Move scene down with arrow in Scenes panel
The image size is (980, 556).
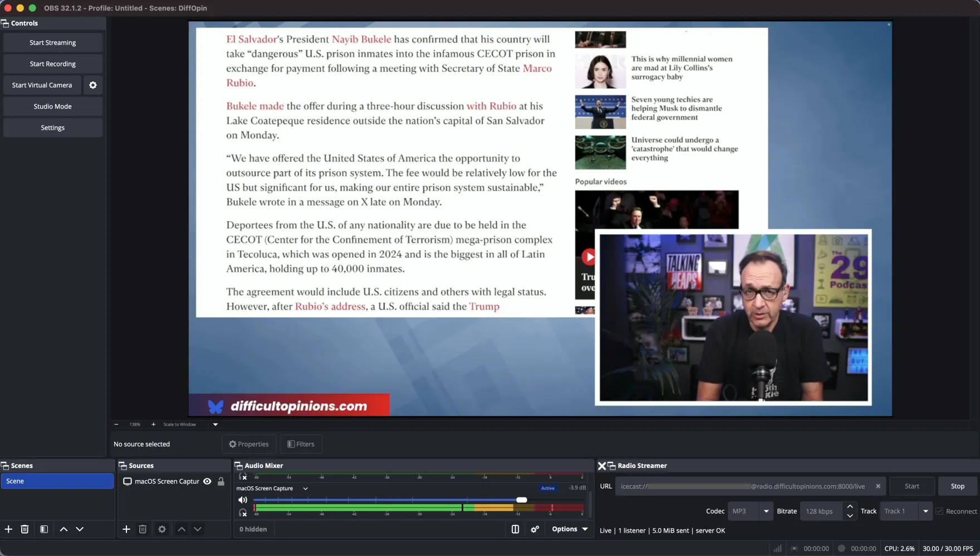(x=80, y=529)
